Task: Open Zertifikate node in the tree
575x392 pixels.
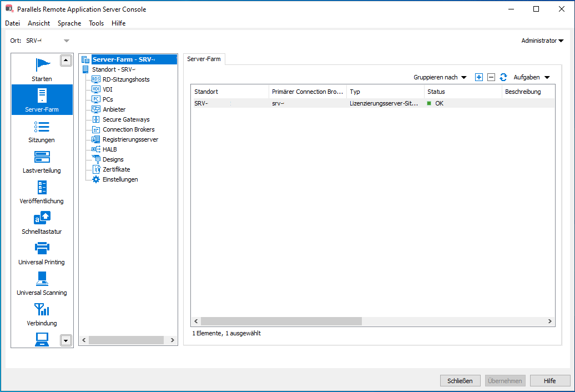Action: 116,169
